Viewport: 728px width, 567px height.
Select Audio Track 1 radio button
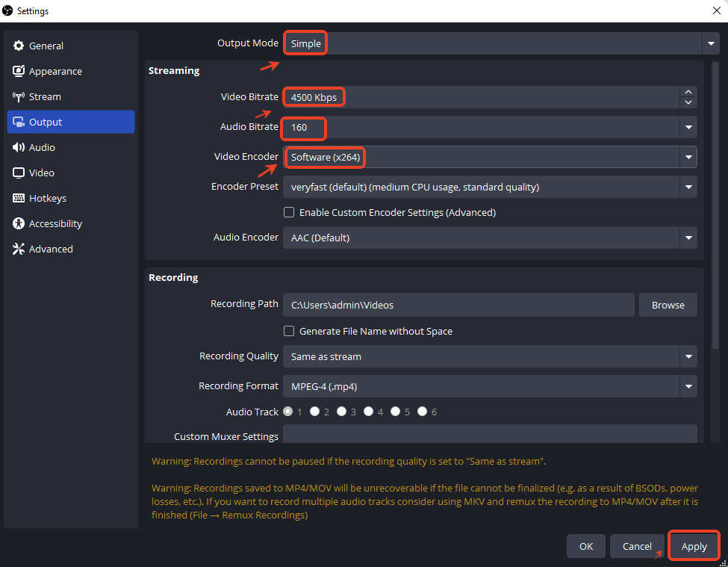(x=289, y=411)
